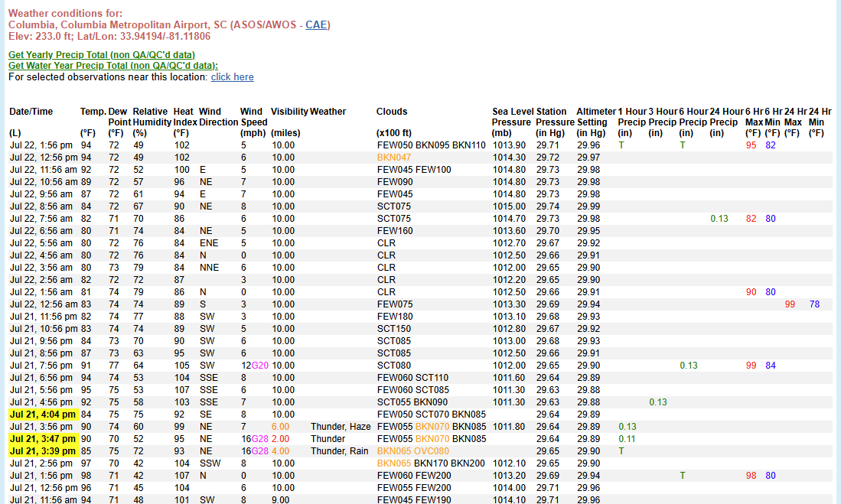Select 3 Hour Precip '0.13' at 4:56 pm
The image size is (841, 504).
(658, 402)
